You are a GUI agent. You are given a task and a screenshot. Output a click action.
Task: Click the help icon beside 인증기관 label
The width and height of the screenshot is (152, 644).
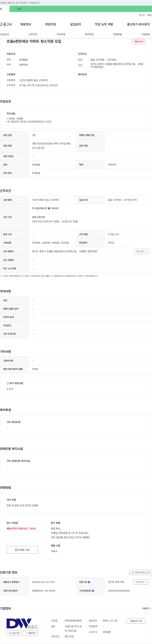(89, 582)
